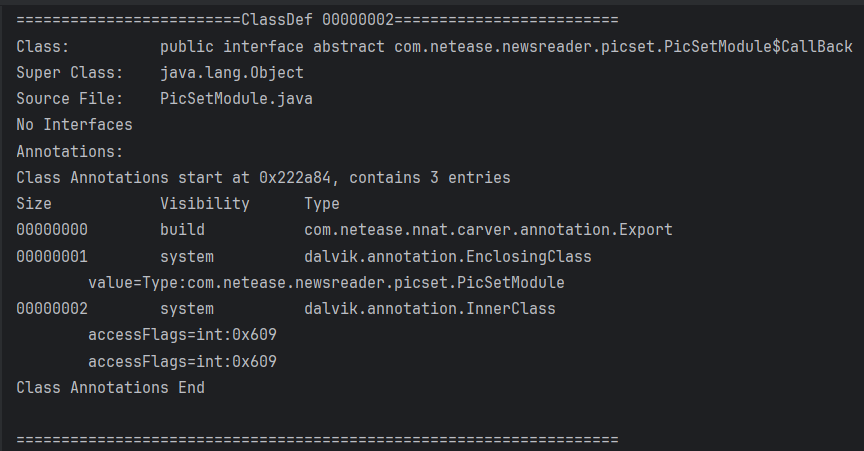This screenshot has width=864, height=451.
Task: Click the second accessFlags=int:0x609 line
Action: [x=182, y=360]
